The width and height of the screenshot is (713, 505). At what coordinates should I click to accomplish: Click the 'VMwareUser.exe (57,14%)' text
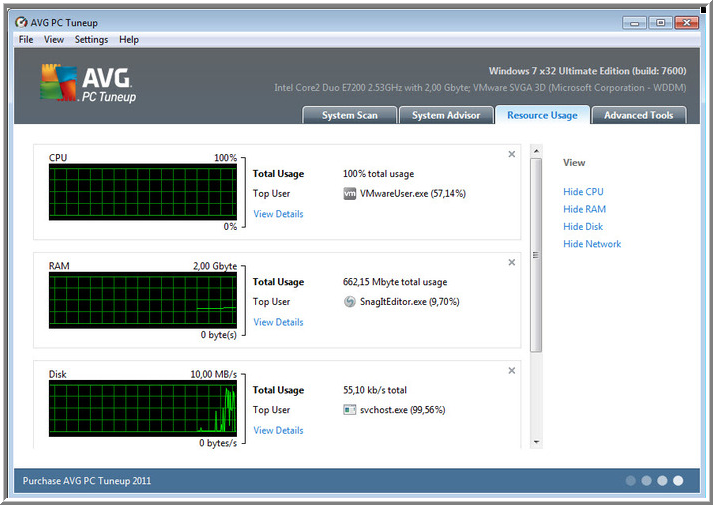point(413,194)
